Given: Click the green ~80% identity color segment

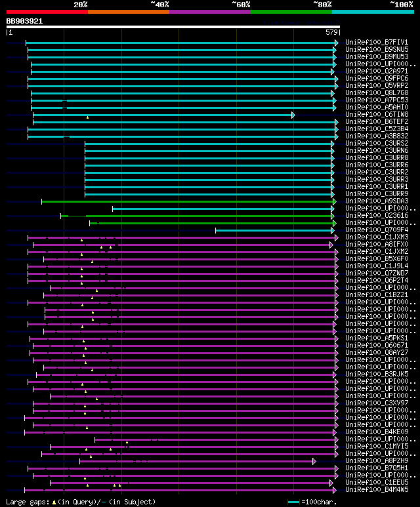Looking at the screenshot, I should click(x=291, y=12).
